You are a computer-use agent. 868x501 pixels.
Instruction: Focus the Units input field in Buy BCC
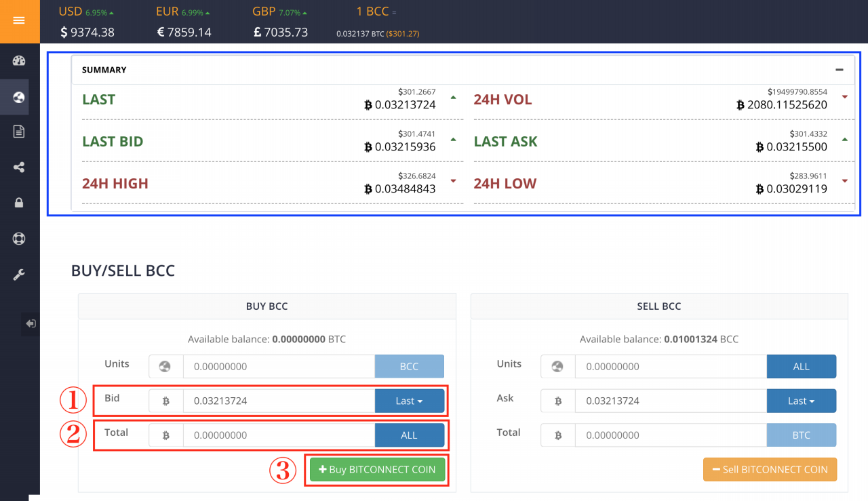pos(279,366)
